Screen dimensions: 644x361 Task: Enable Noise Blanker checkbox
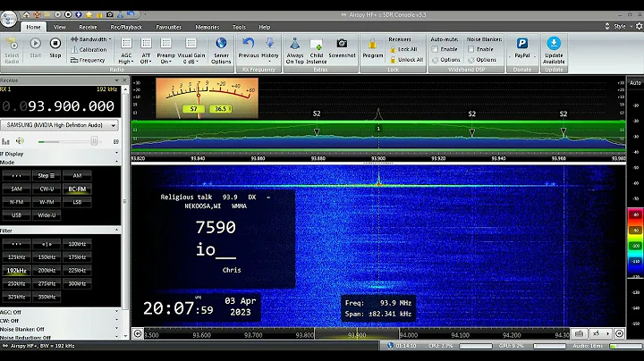[x=471, y=49]
